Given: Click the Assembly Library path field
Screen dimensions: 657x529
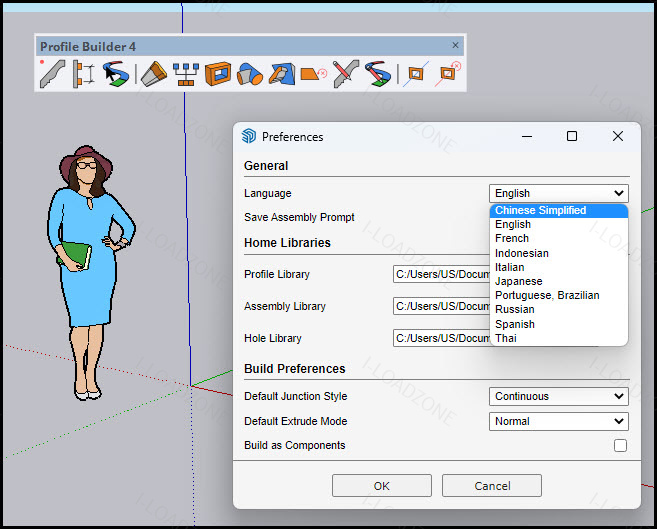Looking at the screenshot, I should 442,306.
